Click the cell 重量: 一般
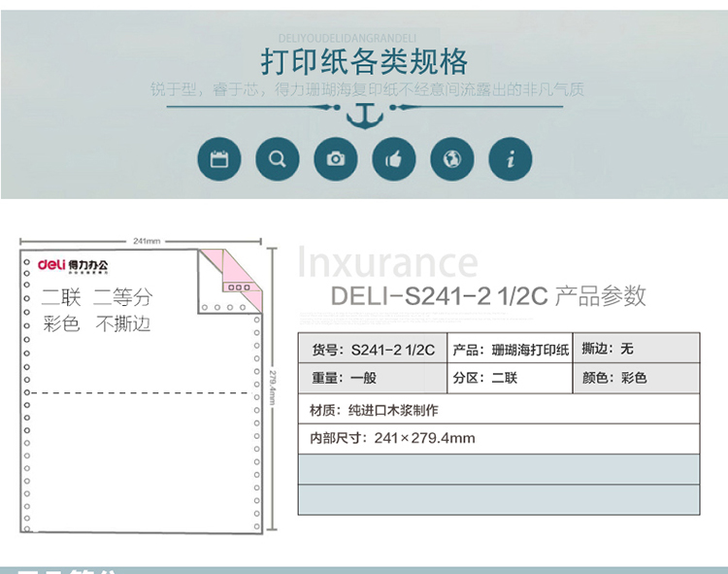The width and height of the screenshot is (728, 574). pos(373,378)
